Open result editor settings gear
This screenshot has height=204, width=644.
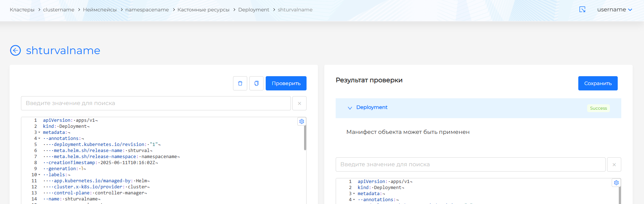pos(616,183)
